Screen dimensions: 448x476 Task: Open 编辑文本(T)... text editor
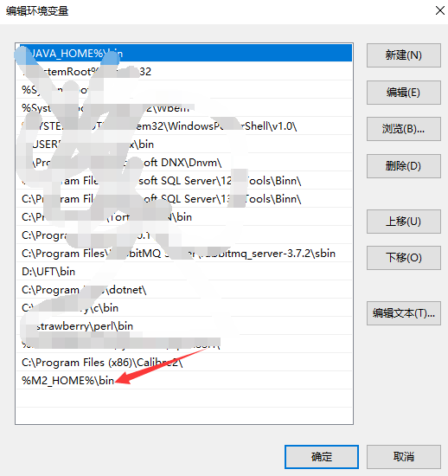(403, 313)
